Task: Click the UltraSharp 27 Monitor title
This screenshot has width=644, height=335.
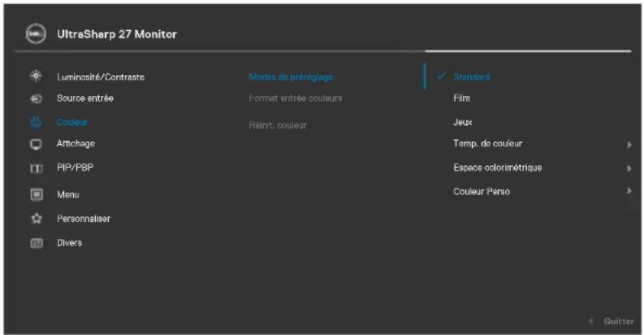Action: (x=117, y=34)
